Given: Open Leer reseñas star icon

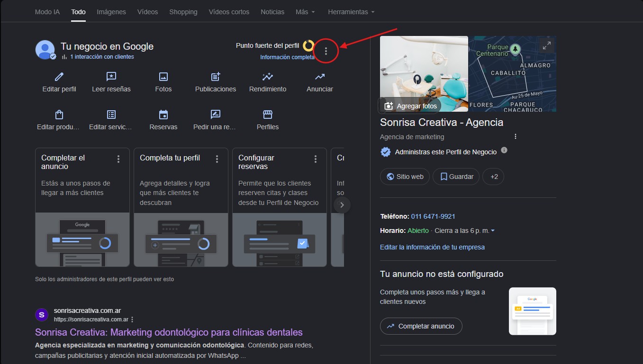Looking at the screenshot, I should pyautogui.click(x=111, y=77).
